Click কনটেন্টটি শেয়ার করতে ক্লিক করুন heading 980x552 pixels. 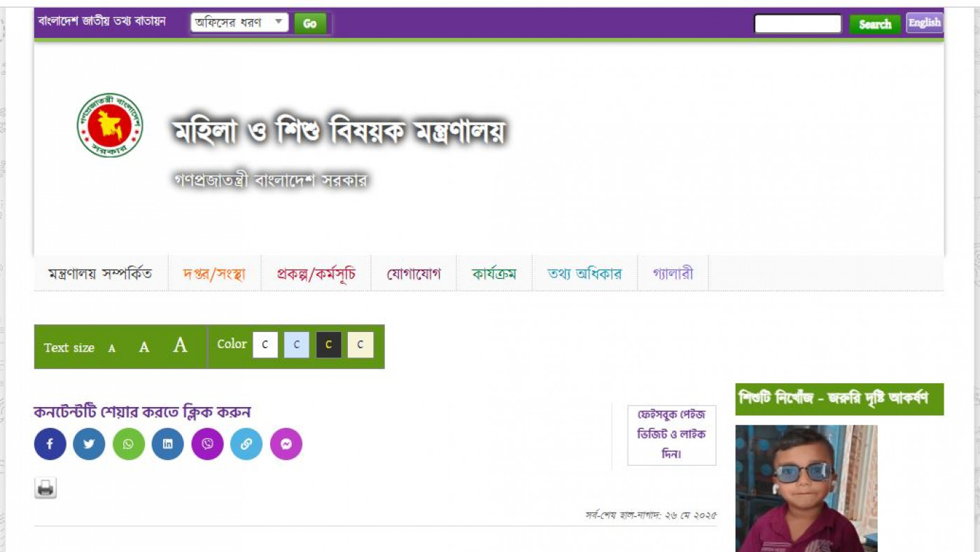(x=142, y=412)
